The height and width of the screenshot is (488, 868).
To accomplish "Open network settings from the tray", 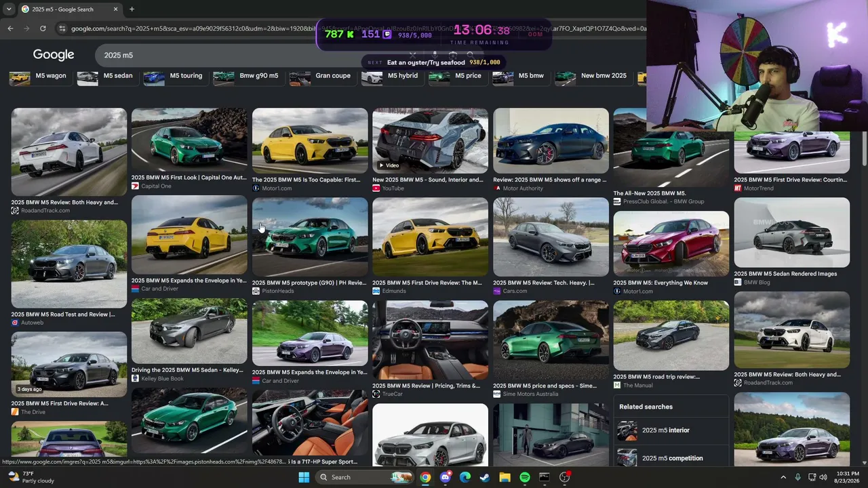I will [x=812, y=477].
